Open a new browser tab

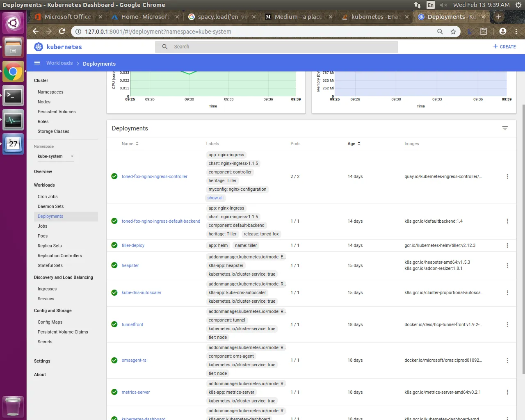click(x=499, y=17)
